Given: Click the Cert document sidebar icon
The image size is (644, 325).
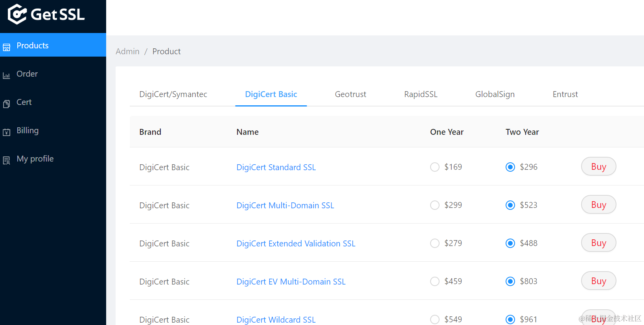Looking at the screenshot, I should point(7,104).
